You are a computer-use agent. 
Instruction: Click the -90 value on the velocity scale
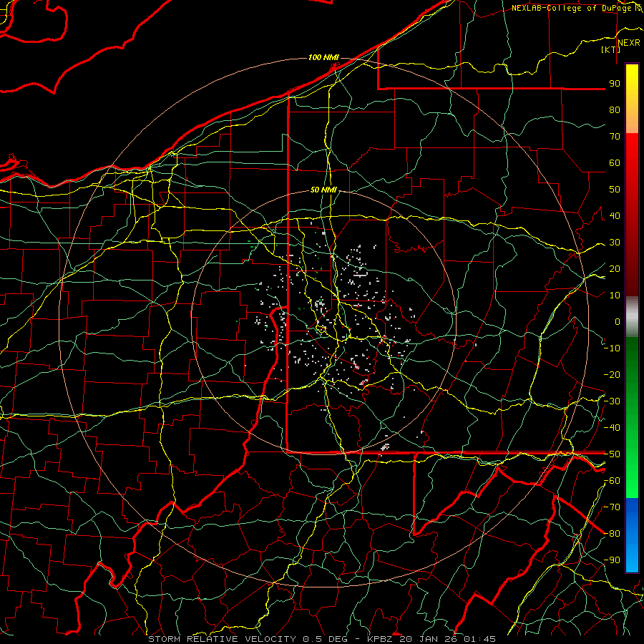[x=612, y=560]
